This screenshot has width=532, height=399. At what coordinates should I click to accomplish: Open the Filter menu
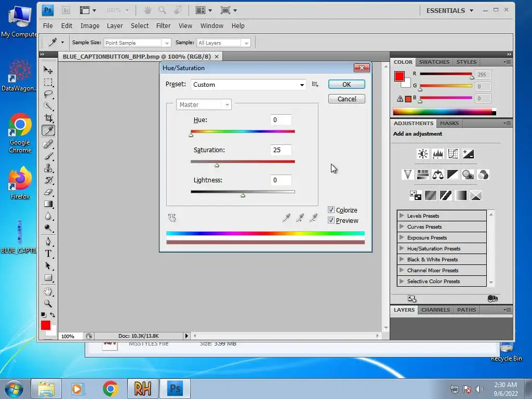coord(163,26)
